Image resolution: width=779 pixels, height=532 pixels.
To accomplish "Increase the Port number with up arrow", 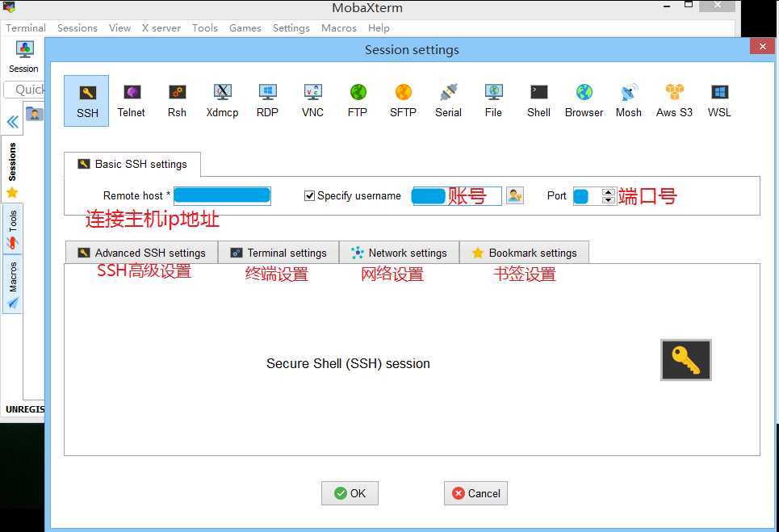I will coord(609,192).
